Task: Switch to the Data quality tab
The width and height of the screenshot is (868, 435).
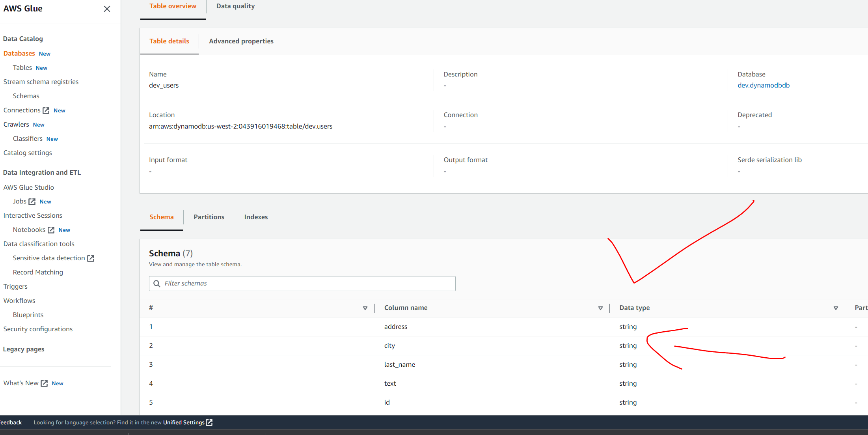Action: (235, 6)
